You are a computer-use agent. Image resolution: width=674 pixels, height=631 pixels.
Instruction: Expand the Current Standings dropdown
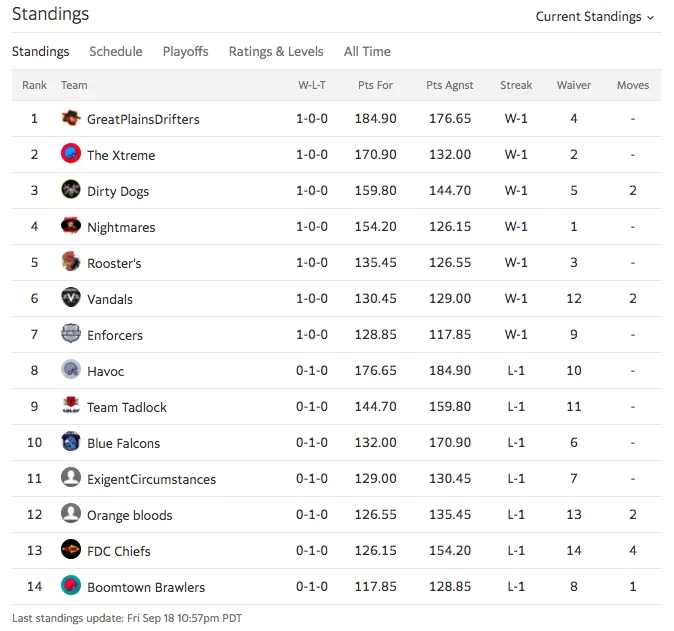click(595, 17)
